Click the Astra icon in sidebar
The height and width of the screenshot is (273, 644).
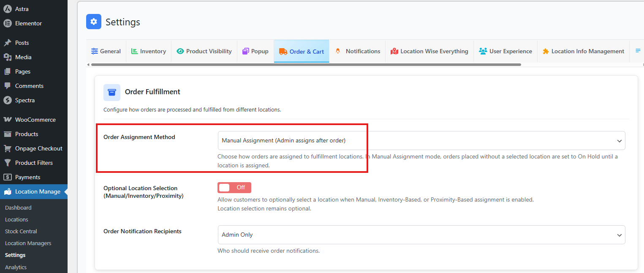(x=7, y=9)
